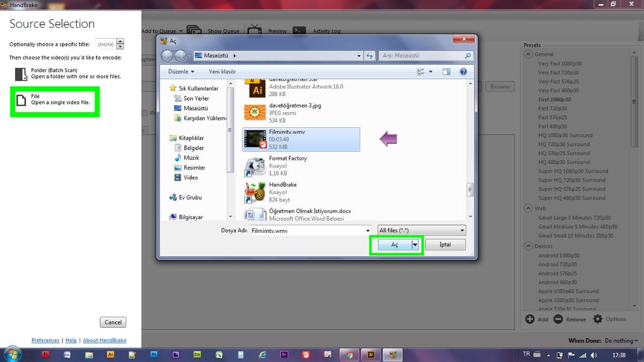Open Sık Kullanılanlar favorites in sidebar
The image size is (644, 362).
click(194, 88)
